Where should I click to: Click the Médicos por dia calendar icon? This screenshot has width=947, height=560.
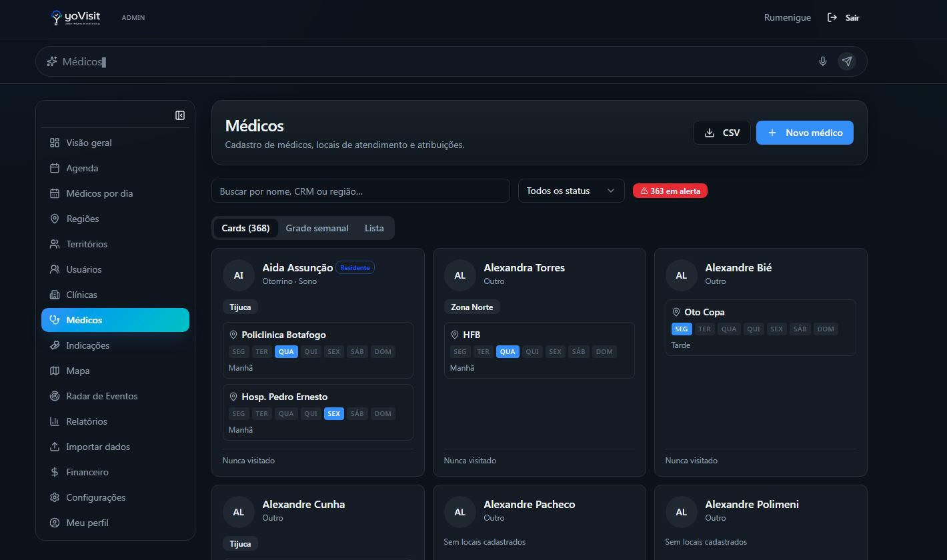(55, 193)
